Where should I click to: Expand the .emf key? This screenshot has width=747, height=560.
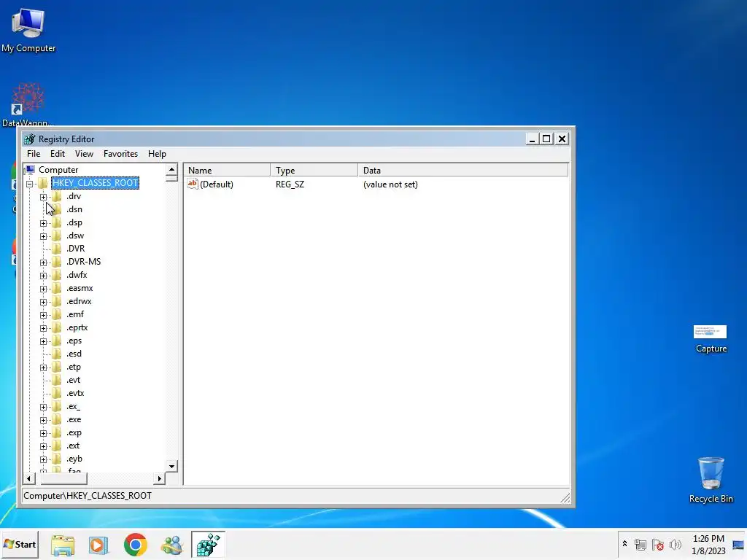(43, 315)
